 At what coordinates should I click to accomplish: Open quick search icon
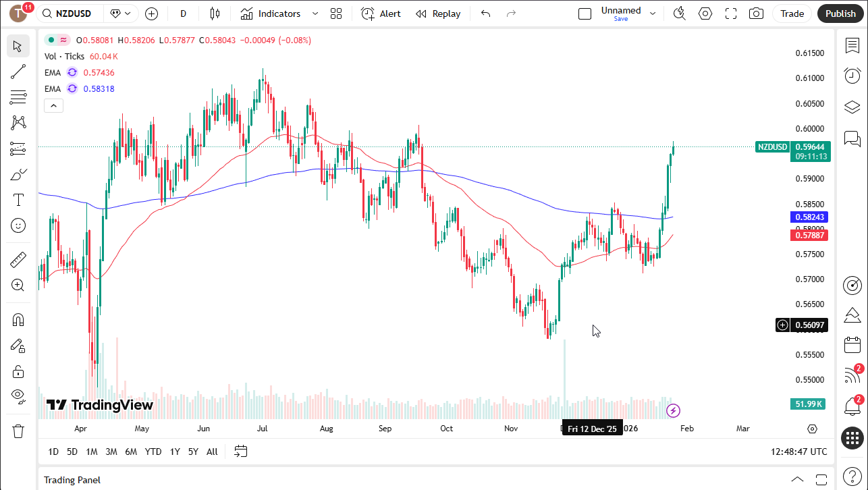[x=680, y=13]
